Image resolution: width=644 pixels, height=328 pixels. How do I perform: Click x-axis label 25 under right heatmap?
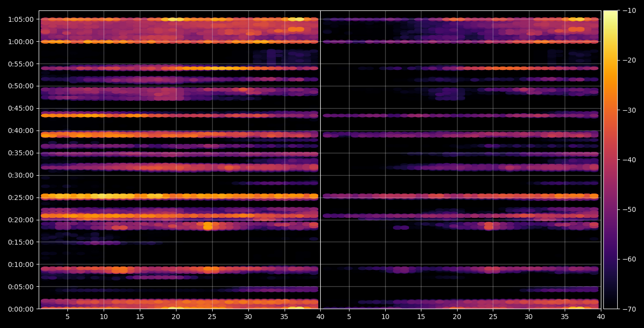tap(493, 316)
